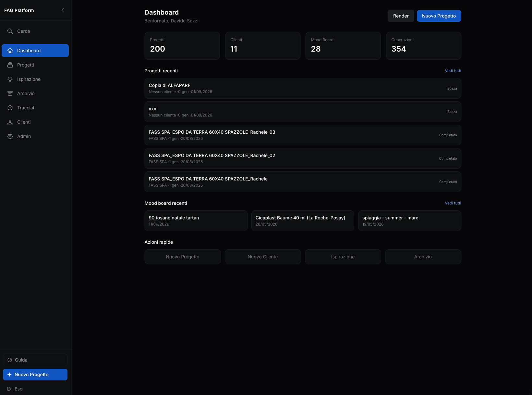The image size is (532, 395).
Task: Open the Clienti 11 stat card
Action: coord(263,46)
